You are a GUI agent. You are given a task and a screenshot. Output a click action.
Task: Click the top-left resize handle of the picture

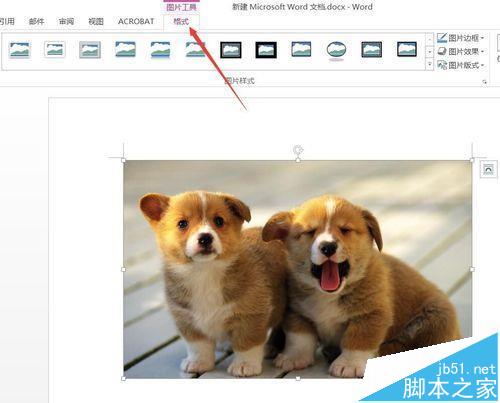coord(124,160)
